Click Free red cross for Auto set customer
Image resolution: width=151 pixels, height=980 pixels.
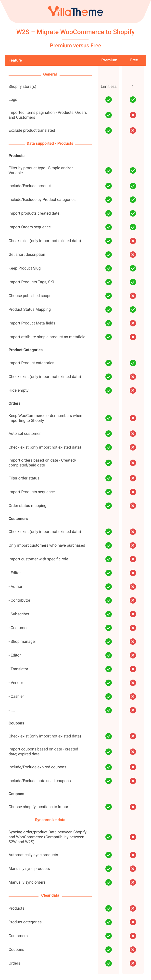tap(133, 434)
